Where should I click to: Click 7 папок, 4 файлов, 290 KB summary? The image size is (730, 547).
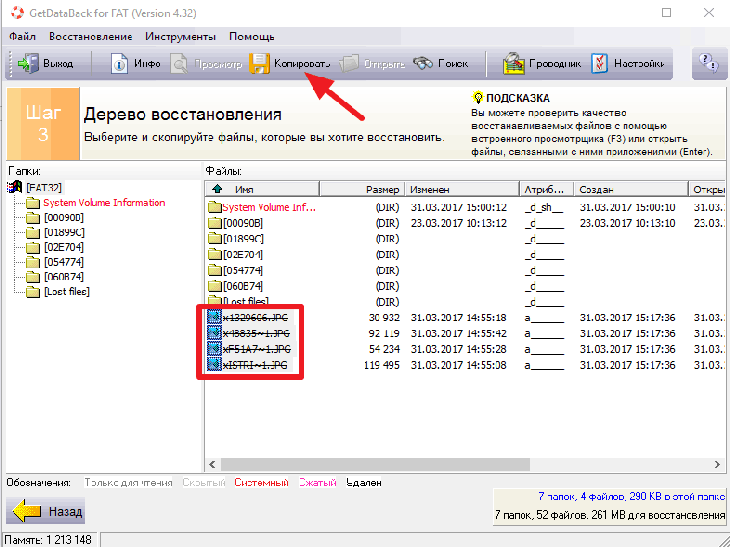tap(632, 496)
